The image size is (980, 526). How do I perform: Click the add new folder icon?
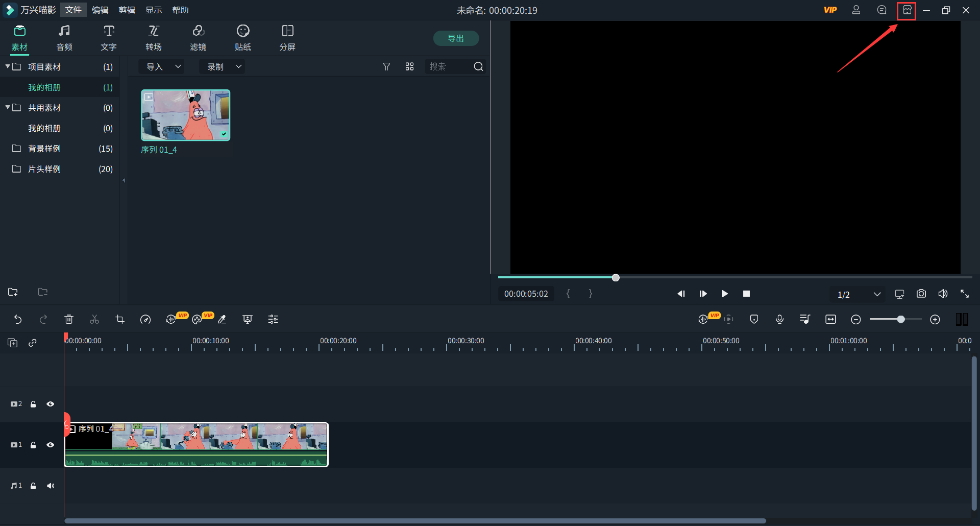[13, 292]
